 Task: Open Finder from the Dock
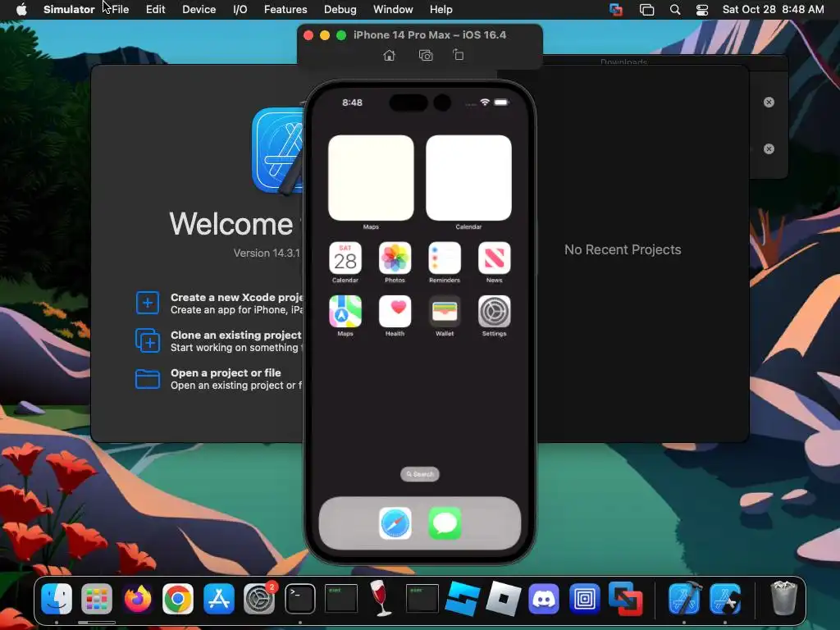57,598
